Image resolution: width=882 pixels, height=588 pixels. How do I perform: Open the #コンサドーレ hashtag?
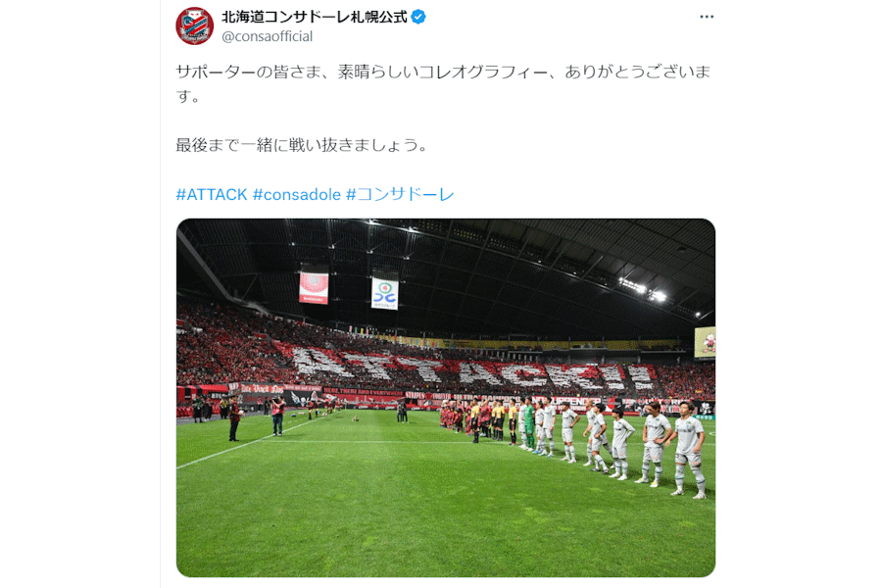click(x=400, y=195)
